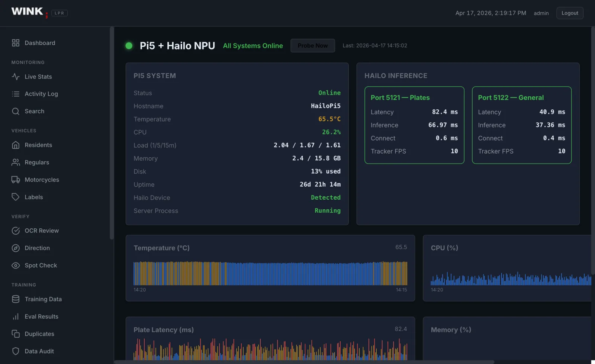
Task: Click the uptime value 26d 21h 14m
Action: click(x=320, y=184)
